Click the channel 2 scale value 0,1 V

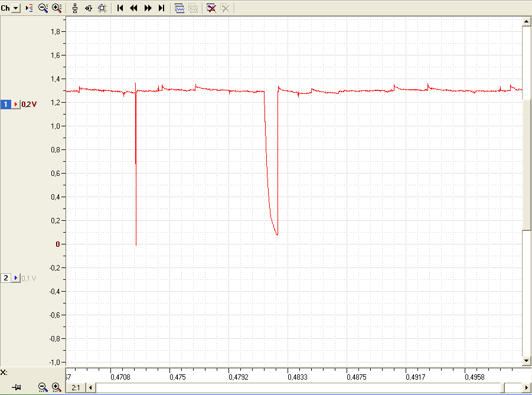[x=29, y=278]
